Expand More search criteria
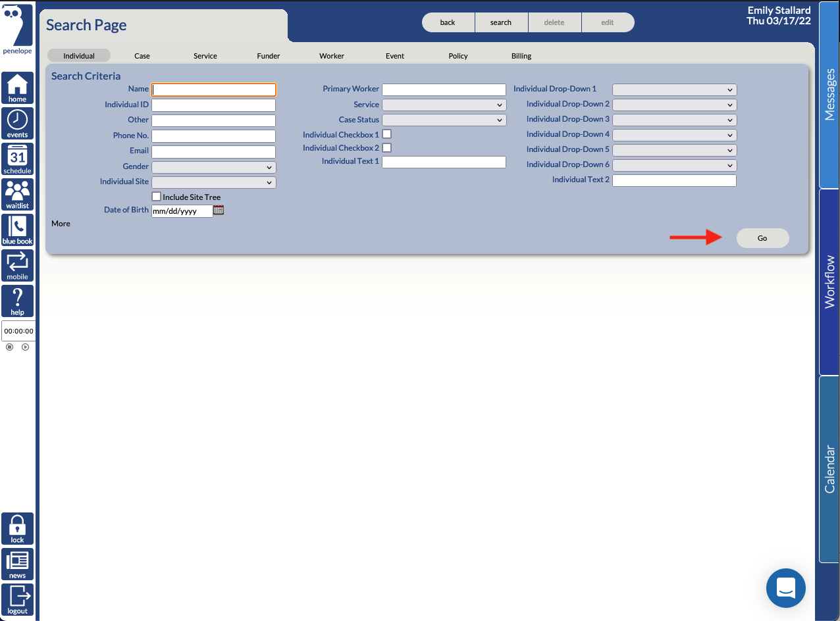The height and width of the screenshot is (621, 840). [x=61, y=224]
